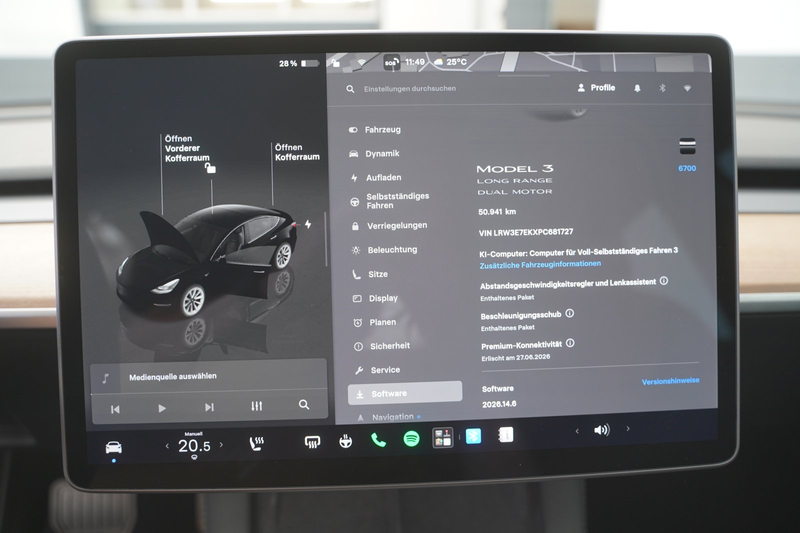Open the Planen menu entry

(374, 322)
